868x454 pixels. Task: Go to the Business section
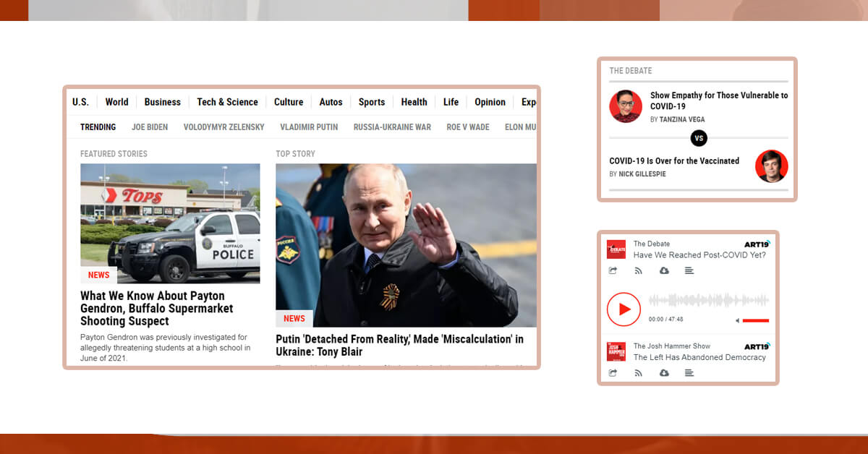163,102
